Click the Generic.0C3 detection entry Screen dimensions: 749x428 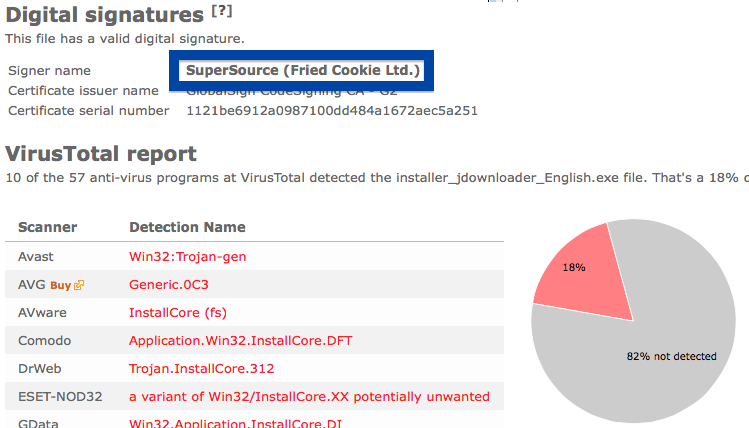[x=169, y=285]
